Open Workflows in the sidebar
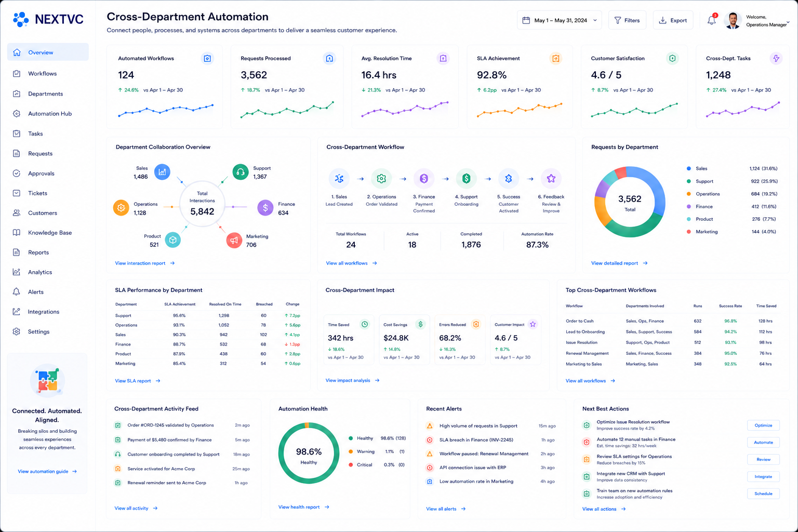 48,74
